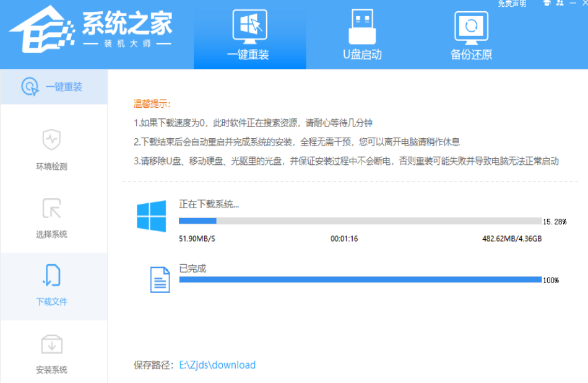Click the 温馨提示: heading
Image resolution: width=588 pixels, height=383 pixels.
152,104
